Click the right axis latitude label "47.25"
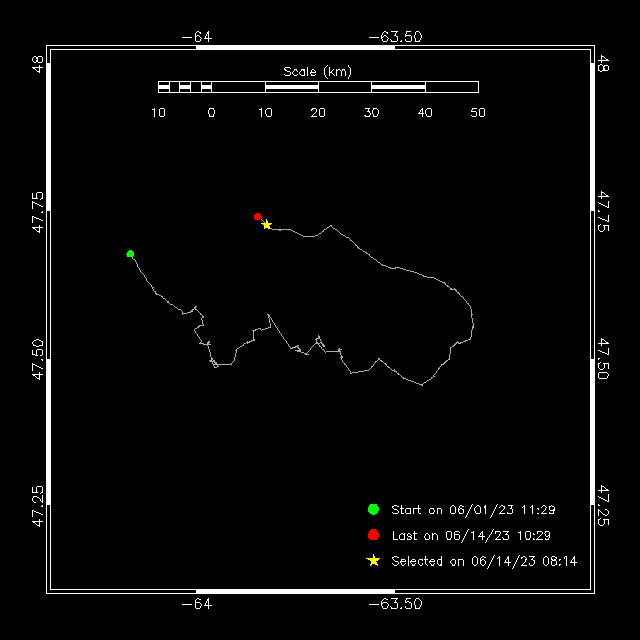 pos(603,506)
